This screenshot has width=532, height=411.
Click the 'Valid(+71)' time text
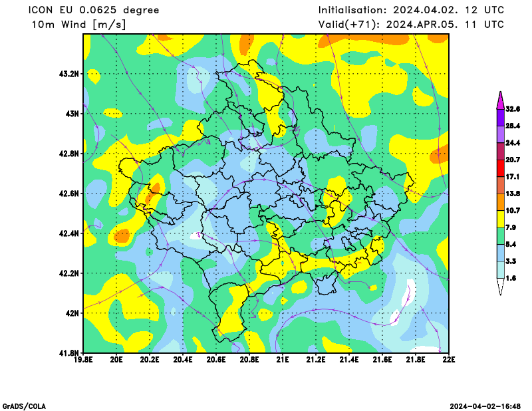pyautogui.click(x=411, y=25)
